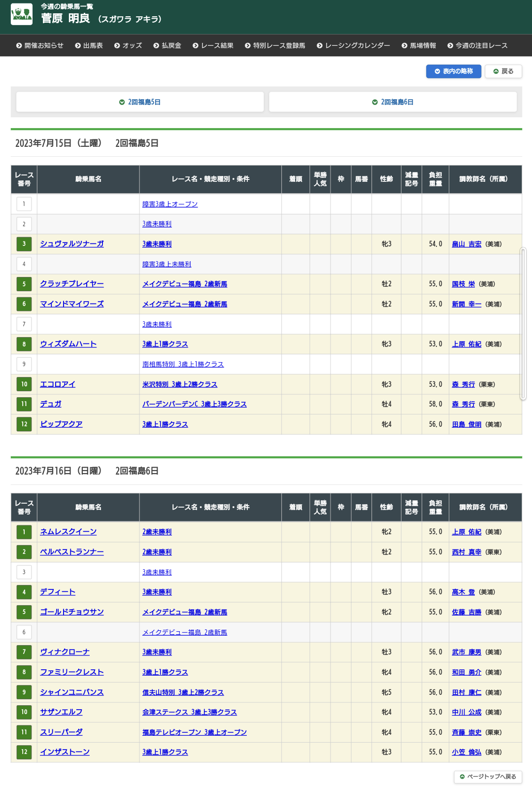Click green race number 7 badge for ヴィナクローナ

click(24, 652)
